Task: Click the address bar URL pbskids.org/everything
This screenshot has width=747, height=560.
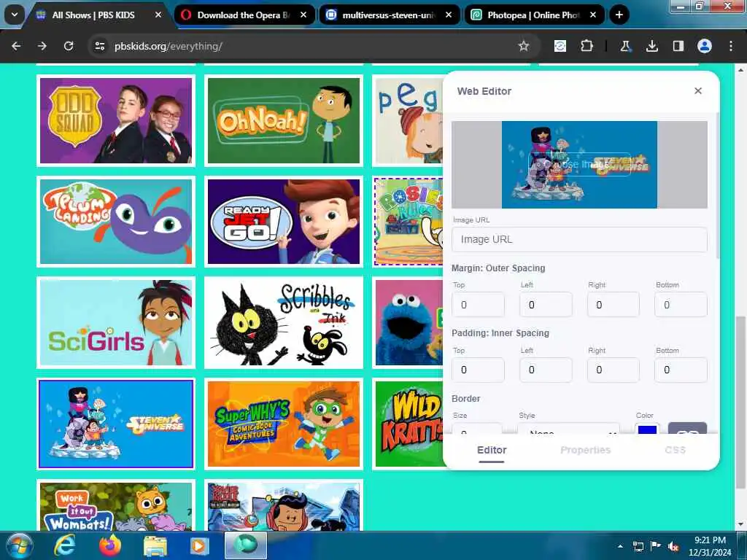Action: pos(169,46)
